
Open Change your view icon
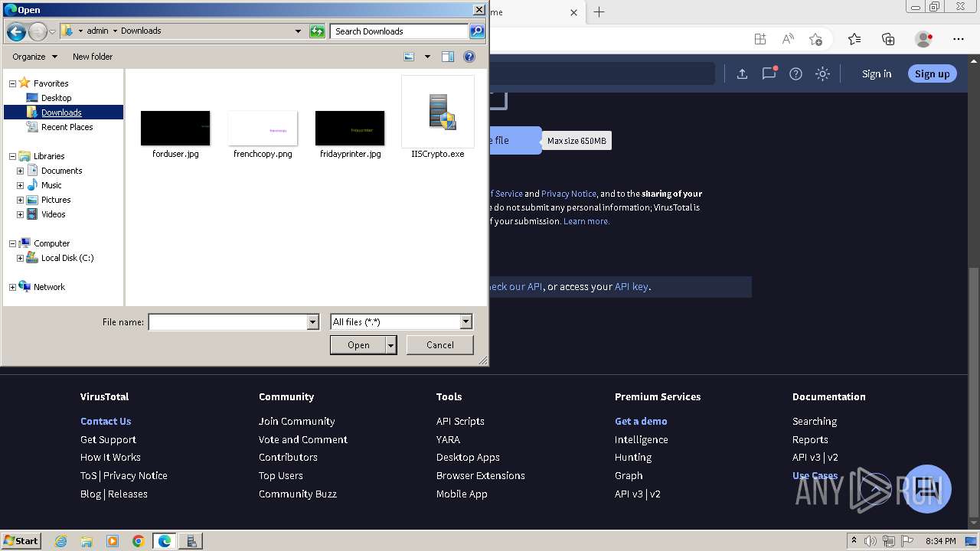tap(409, 57)
